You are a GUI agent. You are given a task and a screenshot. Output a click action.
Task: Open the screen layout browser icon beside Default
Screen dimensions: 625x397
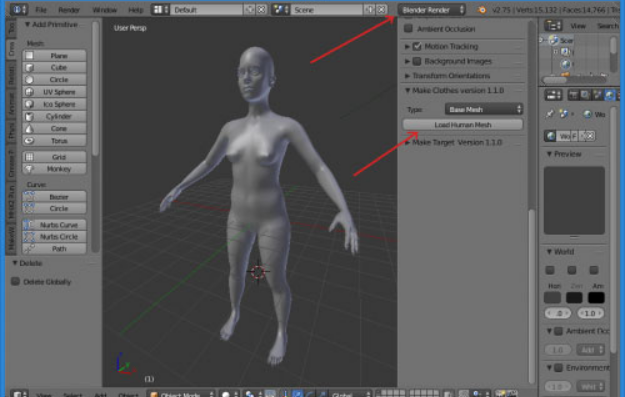pyautogui.click(x=161, y=9)
